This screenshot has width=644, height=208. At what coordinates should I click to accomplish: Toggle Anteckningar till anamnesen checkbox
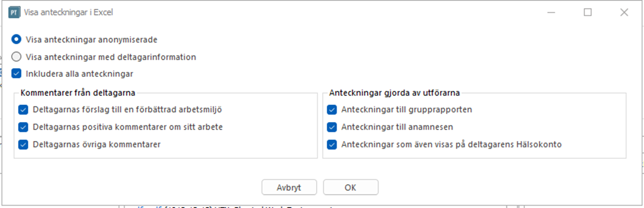click(332, 127)
